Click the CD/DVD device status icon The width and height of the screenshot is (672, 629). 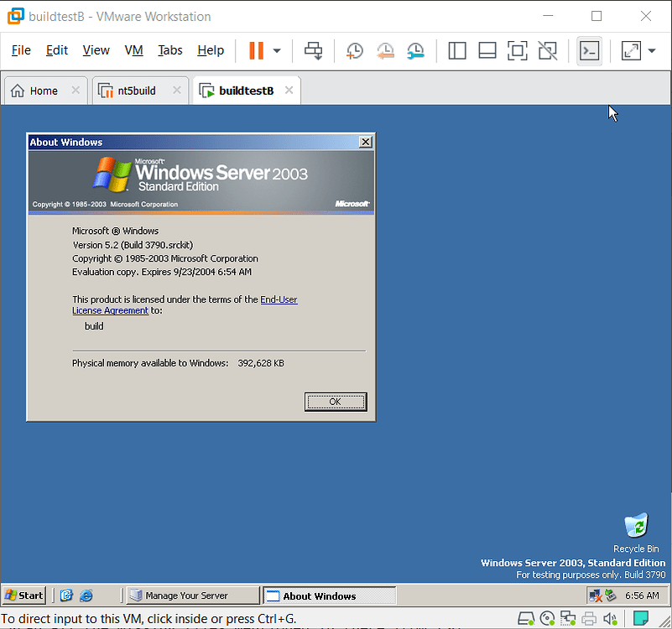tap(547, 618)
